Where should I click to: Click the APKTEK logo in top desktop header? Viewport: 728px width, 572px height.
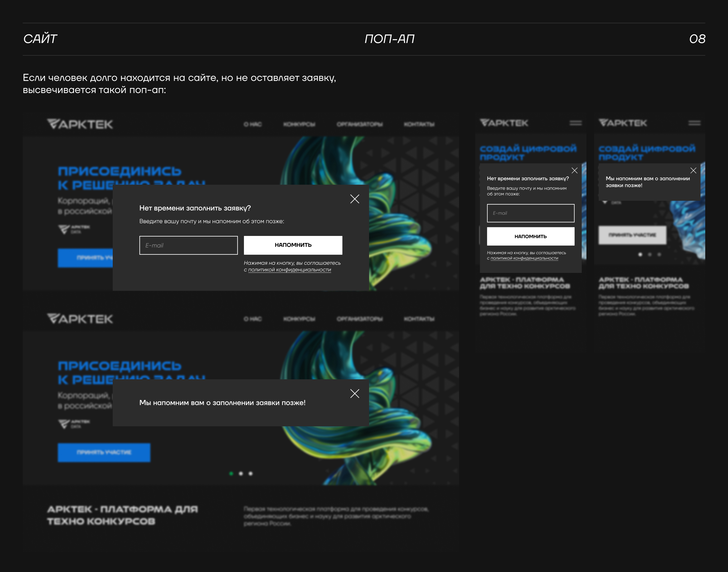pos(80,124)
